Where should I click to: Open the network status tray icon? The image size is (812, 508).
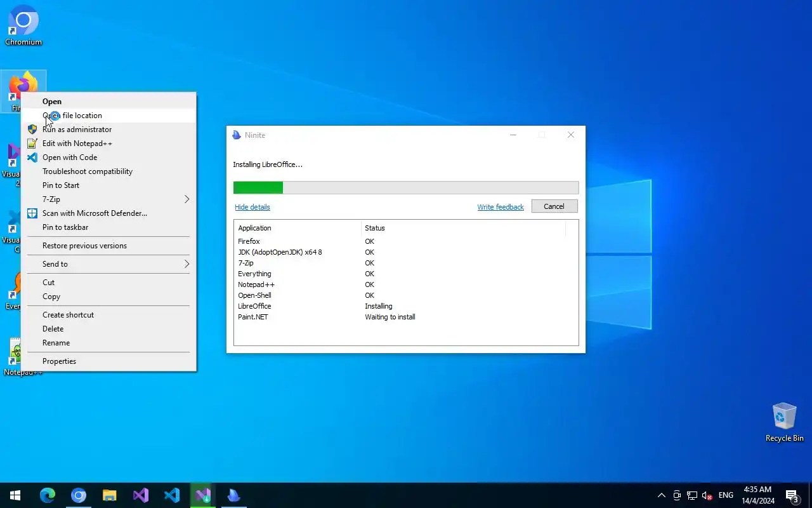692,495
